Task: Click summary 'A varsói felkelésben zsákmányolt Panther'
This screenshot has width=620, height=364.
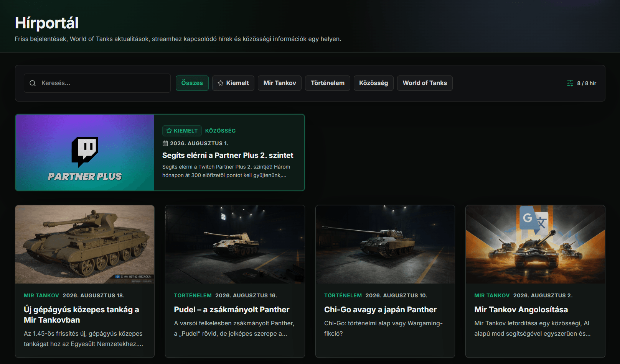Action: pos(234,328)
